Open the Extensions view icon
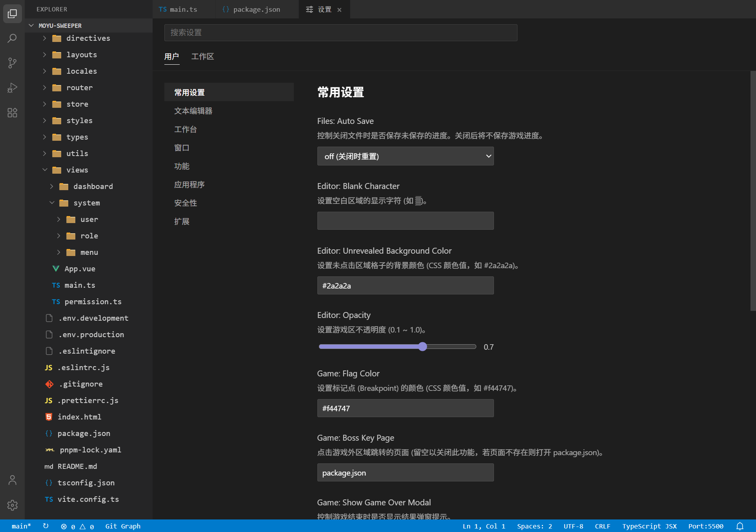The height and width of the screenshot is (532, 756). click(12, 113)
